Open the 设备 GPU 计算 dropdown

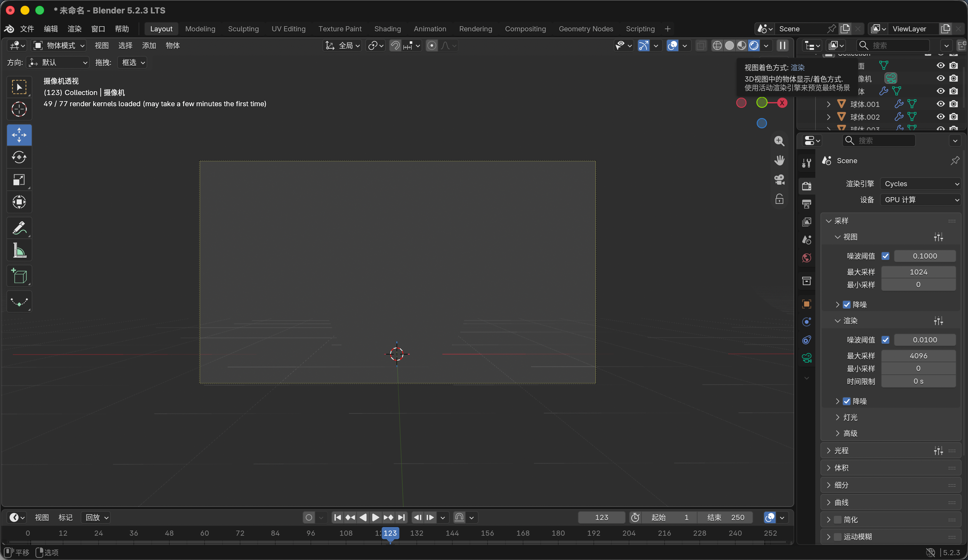point(921,200)
